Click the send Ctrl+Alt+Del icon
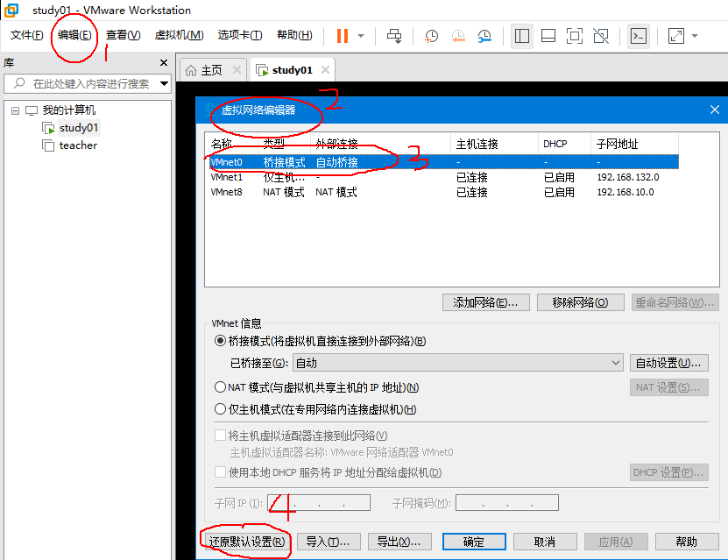728x560 pixels. 394,36
